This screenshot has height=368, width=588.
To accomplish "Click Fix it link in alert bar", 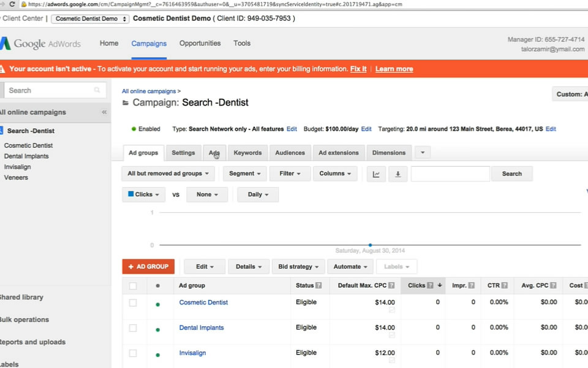I will pyautogui.click(x=358, y=69).
